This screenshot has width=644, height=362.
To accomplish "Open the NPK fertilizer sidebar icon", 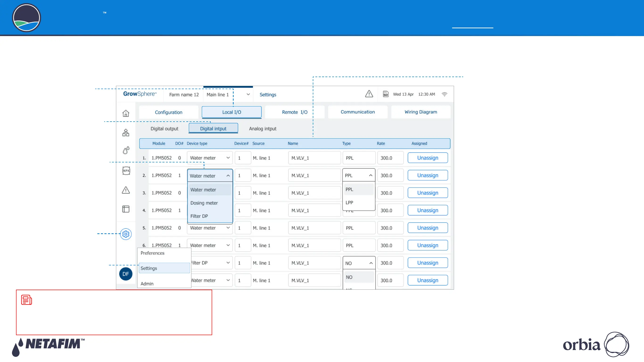I will pyautogui.click(x=126, y=171).
